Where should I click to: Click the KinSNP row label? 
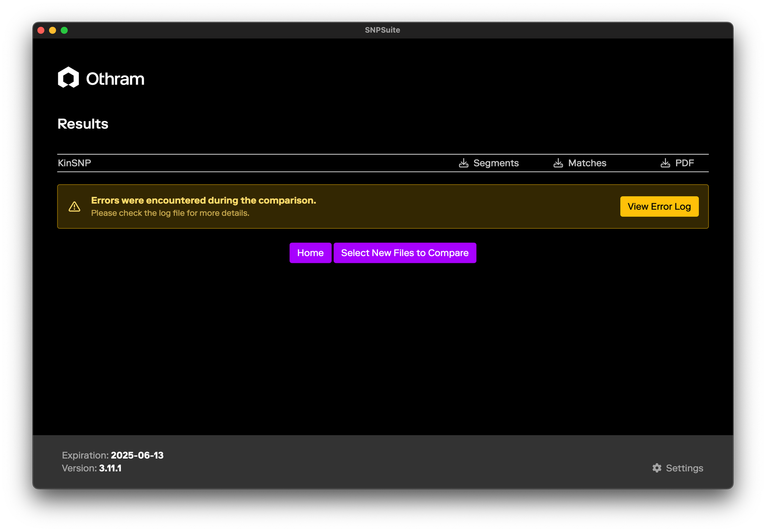click(74, 163)
